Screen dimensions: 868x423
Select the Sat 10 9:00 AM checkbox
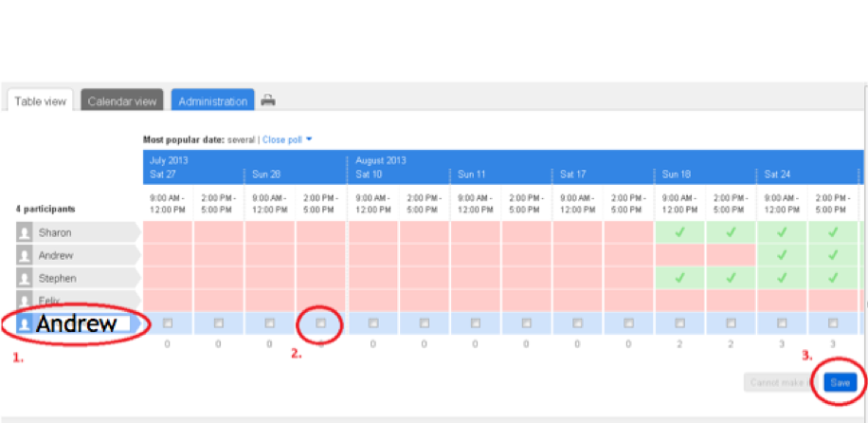[372, 323]
